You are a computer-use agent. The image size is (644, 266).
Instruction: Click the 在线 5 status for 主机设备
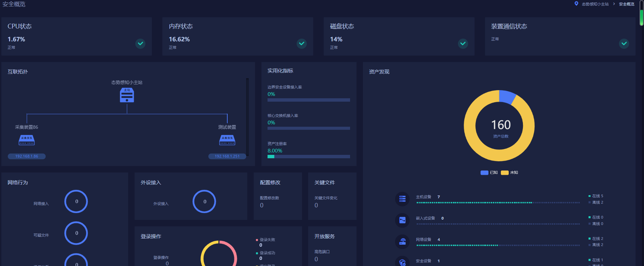tap(596, 196)
